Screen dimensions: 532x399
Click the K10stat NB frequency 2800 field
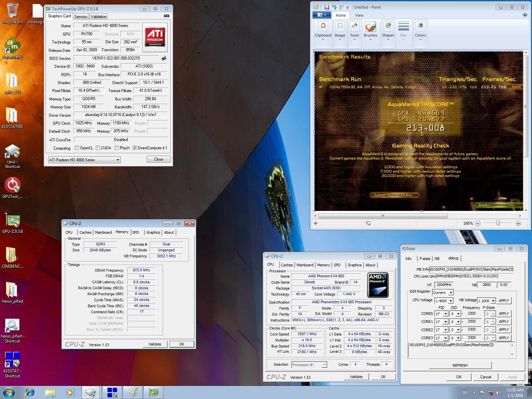point(486,285)
